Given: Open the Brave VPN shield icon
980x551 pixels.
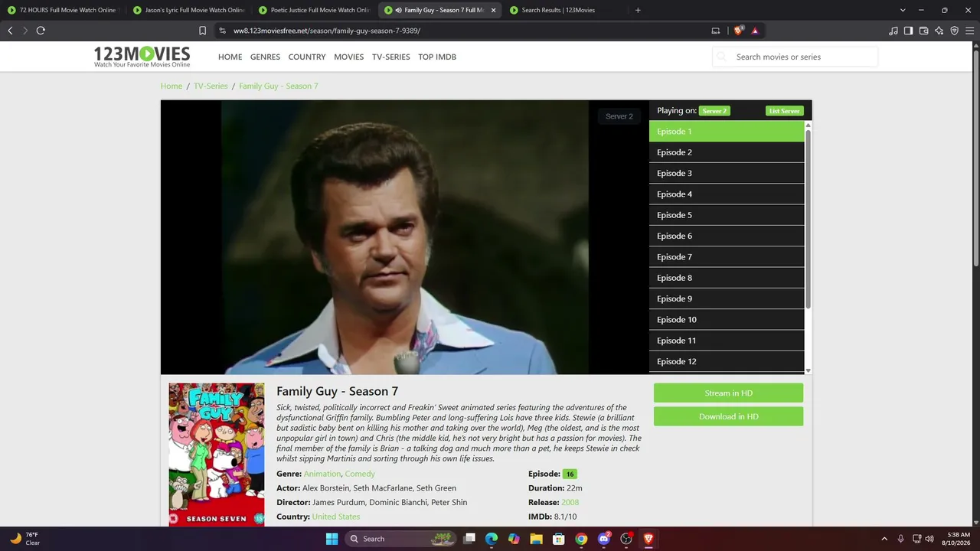Looking at the screenshot, I should click(x=954, y=31).
